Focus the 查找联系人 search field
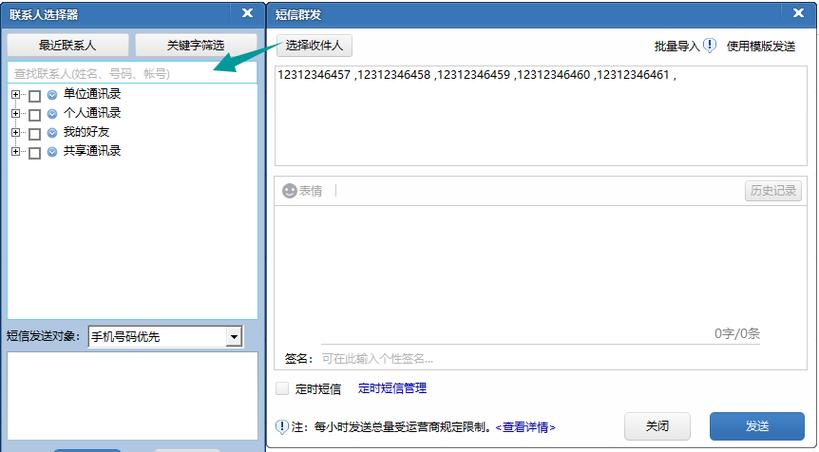This screenshot has width=819, height=452. tap(132, 73)
